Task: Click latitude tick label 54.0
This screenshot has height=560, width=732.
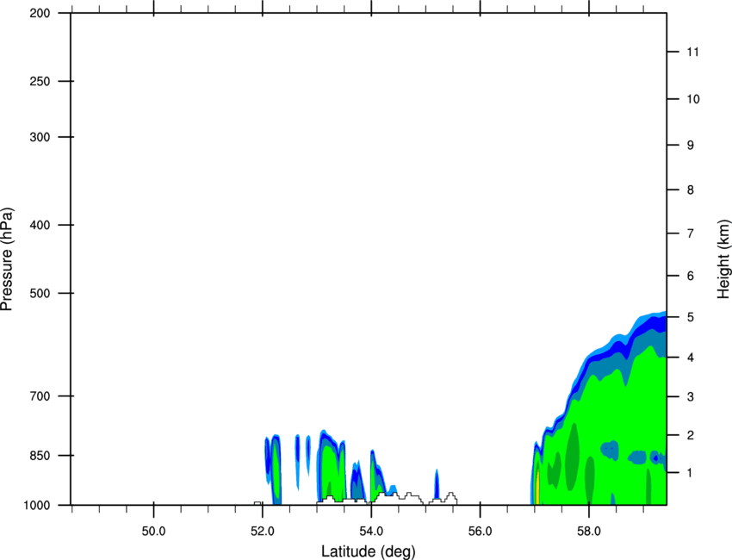Action: (371, 532)
